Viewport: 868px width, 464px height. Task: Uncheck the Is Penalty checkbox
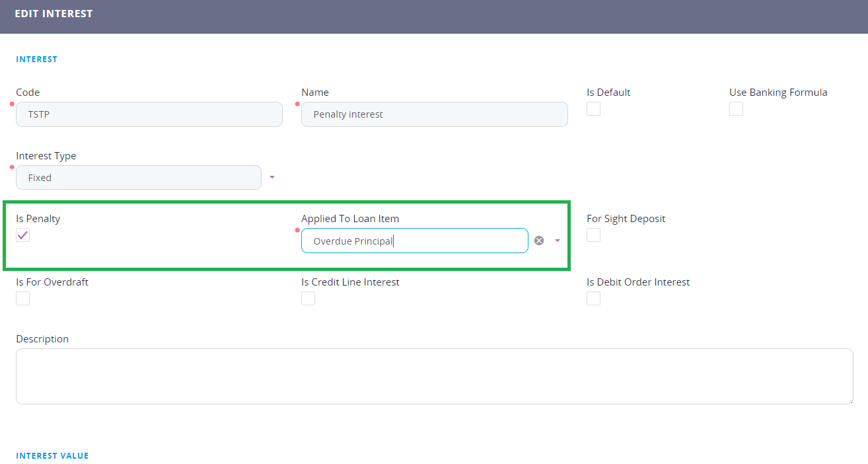(x=23, y=235)
